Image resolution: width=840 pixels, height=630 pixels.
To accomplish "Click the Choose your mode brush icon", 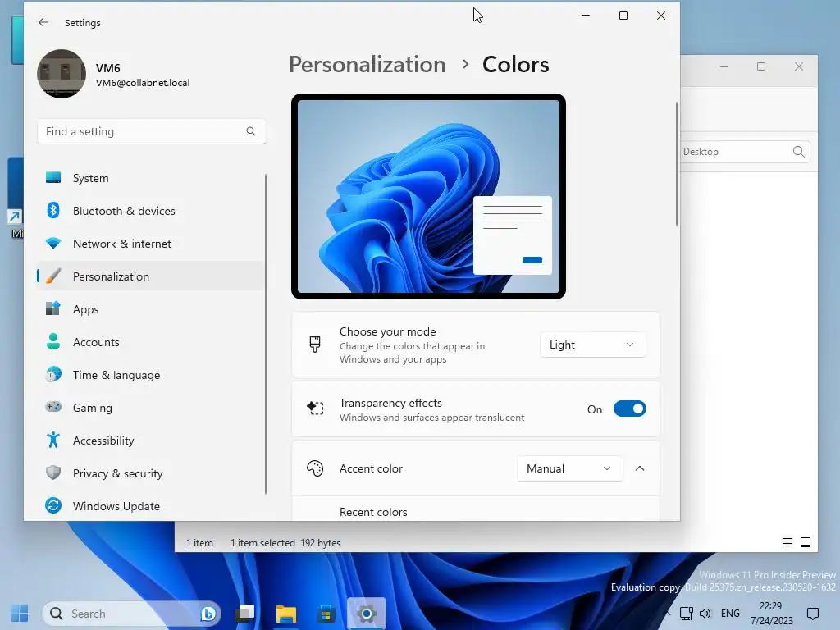I will 315,344.
